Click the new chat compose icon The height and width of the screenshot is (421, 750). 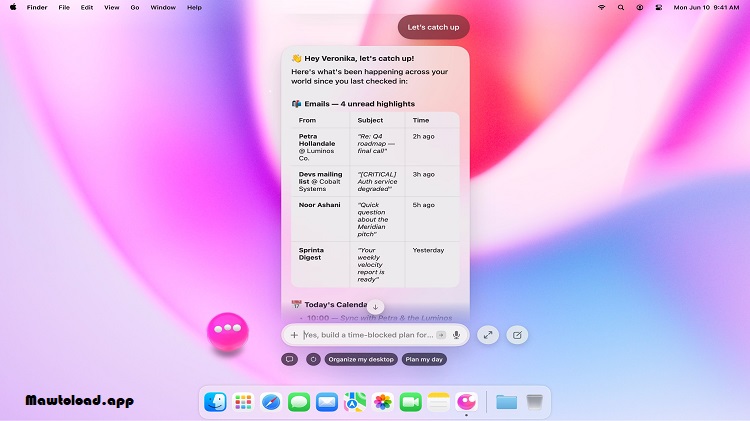pos(517,335)
